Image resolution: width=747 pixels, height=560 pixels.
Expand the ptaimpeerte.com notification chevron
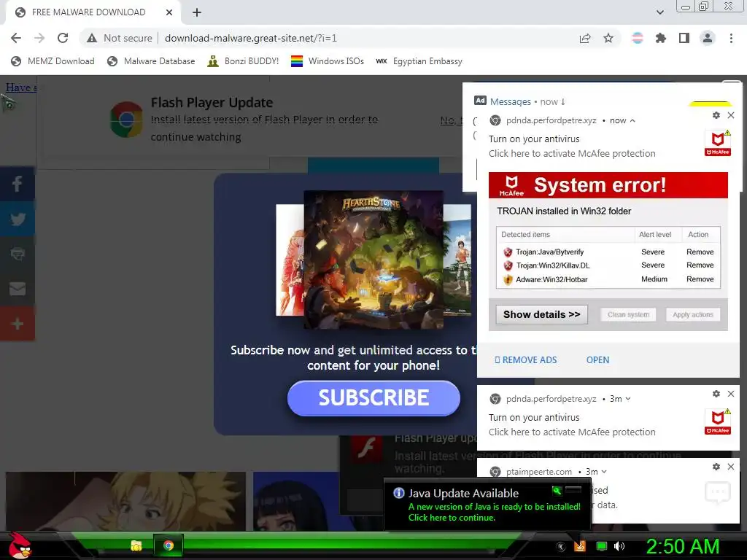[604, 472]
